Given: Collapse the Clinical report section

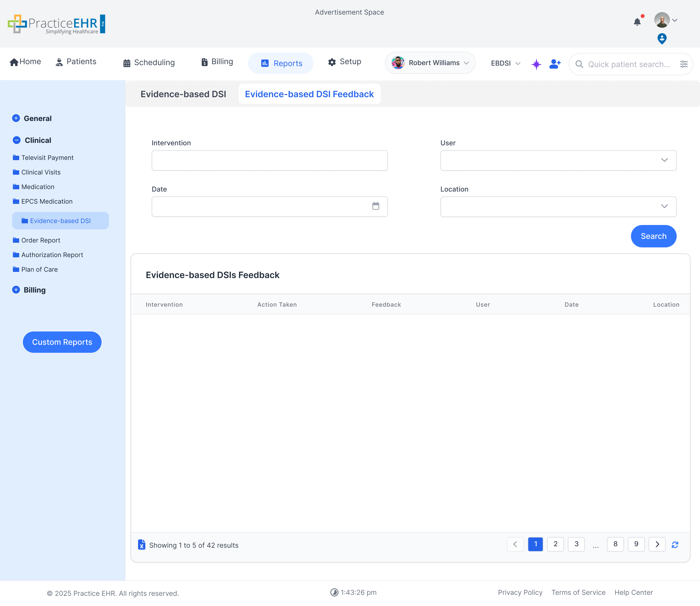Looking at the screenshot, I should click(16, 140).
